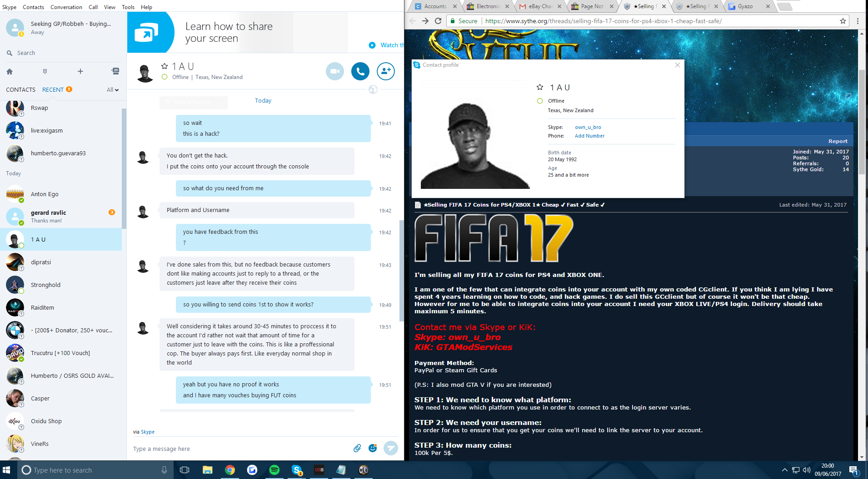Click the Watch play icon in banner
868x479 pixels.
pyautogui.click(x=372, y=45)
